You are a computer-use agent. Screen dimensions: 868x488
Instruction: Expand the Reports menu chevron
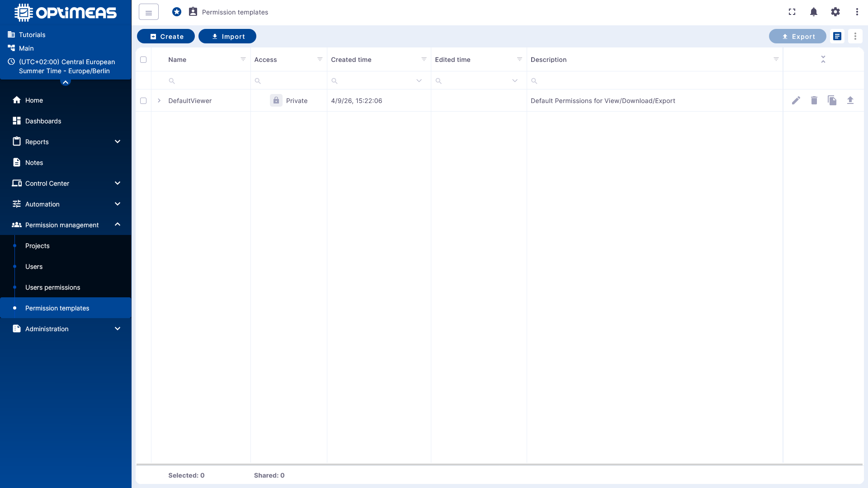(118, 141)
